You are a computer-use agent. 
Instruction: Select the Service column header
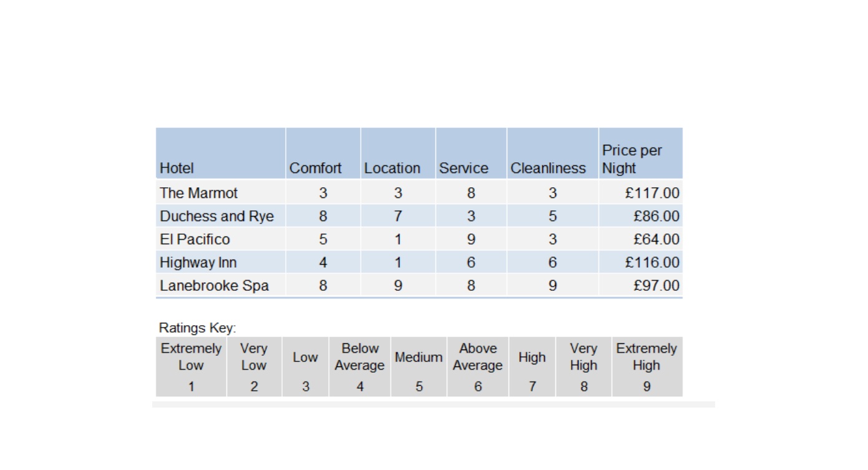coord(471,154)
